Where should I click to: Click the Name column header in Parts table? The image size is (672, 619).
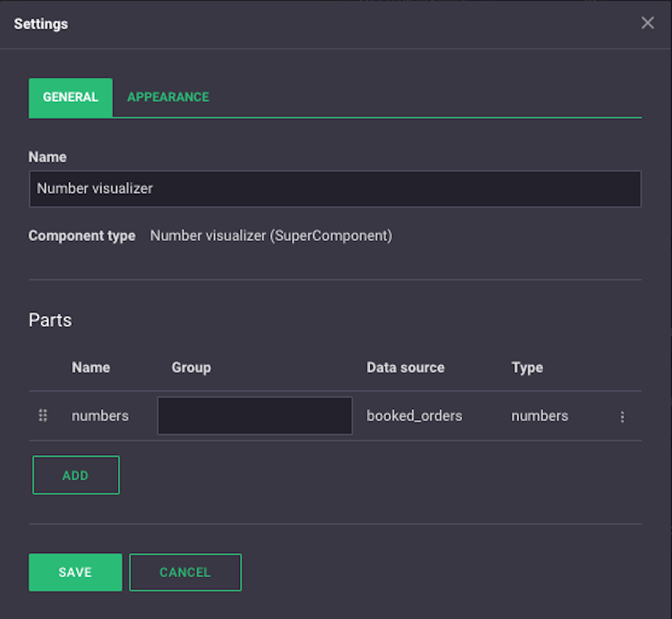click(x=91, y=368)
